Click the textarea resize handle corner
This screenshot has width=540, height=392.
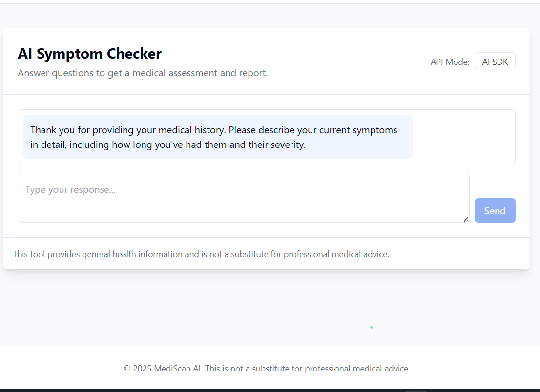466,219
